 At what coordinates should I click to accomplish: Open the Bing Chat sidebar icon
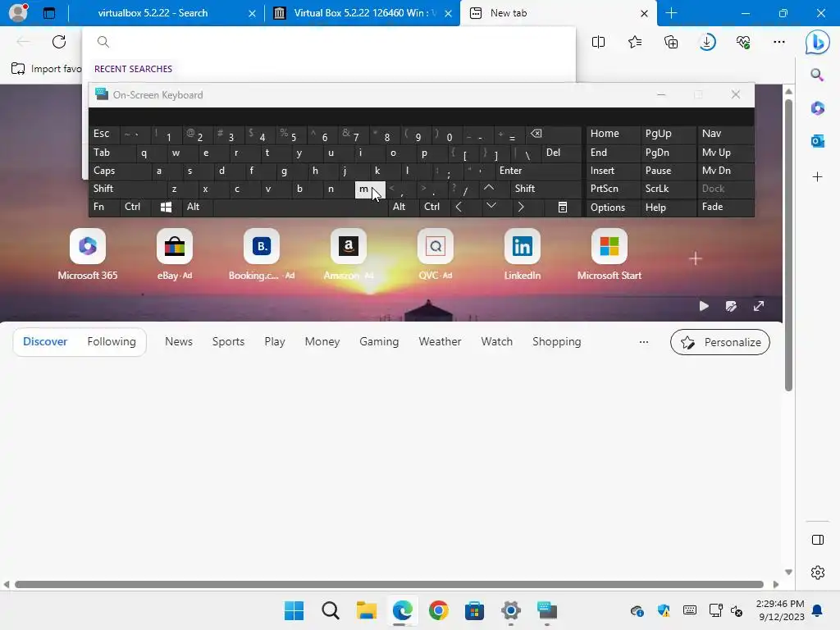tap(818, 42)
